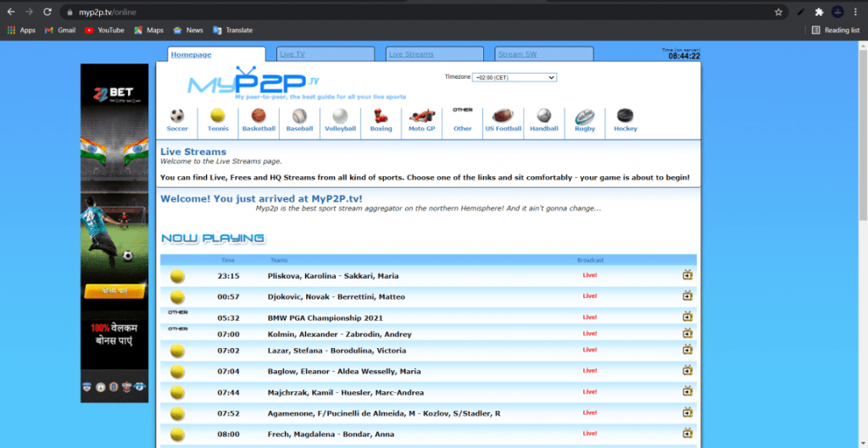Click the 07:52 time cell
868x448 pixels.
228,414
